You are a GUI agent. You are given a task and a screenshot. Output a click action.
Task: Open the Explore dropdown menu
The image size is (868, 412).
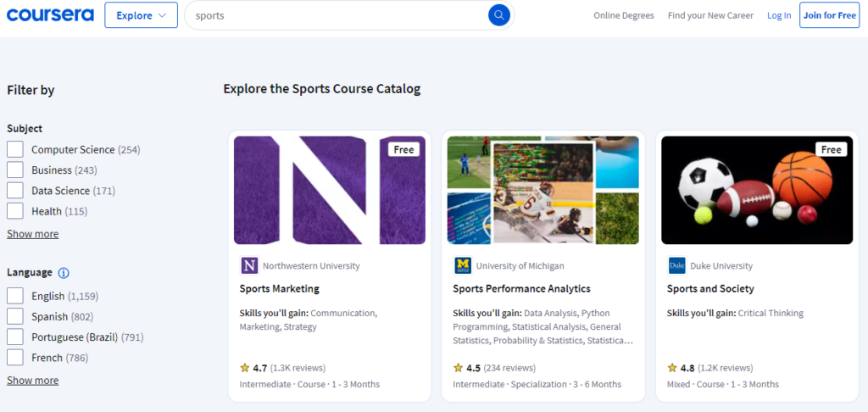142,15
